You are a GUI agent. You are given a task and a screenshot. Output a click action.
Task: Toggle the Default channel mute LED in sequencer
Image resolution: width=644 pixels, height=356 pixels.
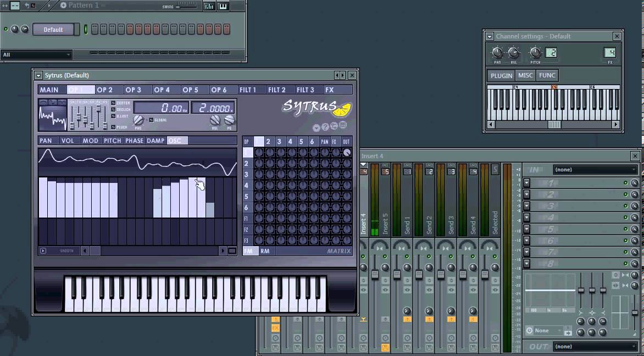(5, 29)
